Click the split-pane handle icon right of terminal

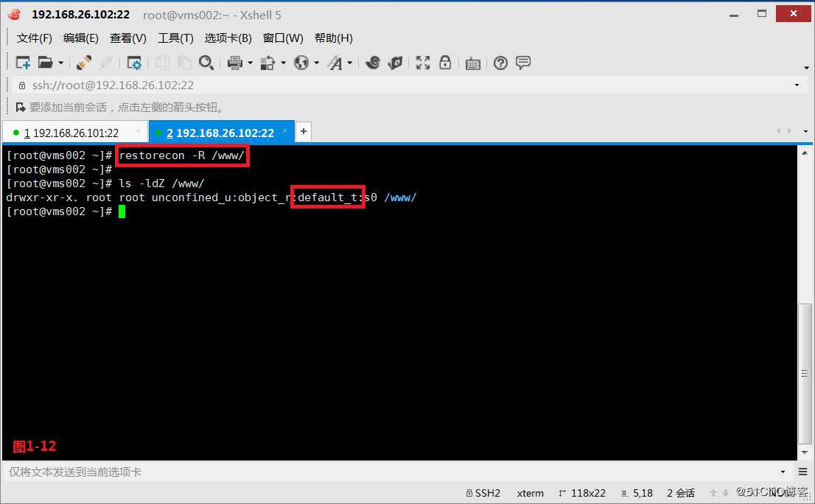point(805,374)
